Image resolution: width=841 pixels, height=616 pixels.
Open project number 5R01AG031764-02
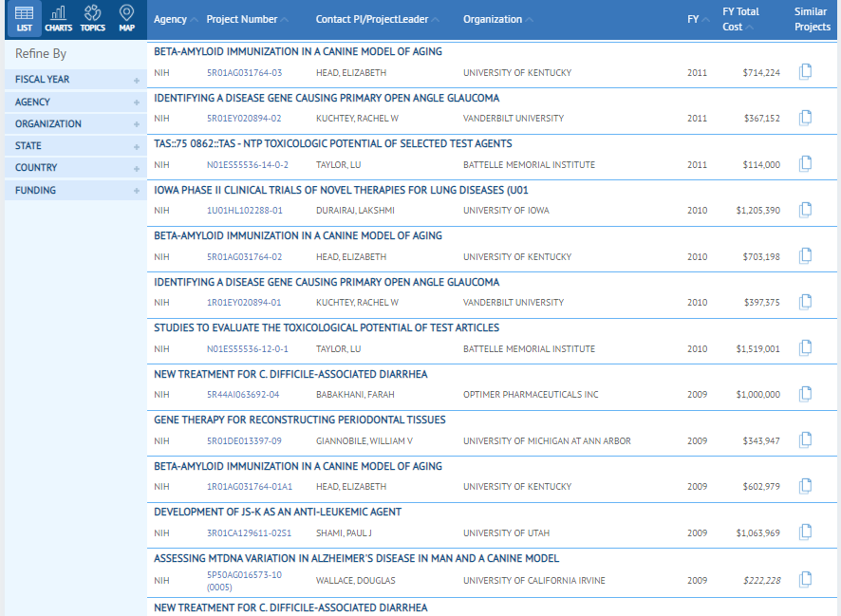coord(244,257)
